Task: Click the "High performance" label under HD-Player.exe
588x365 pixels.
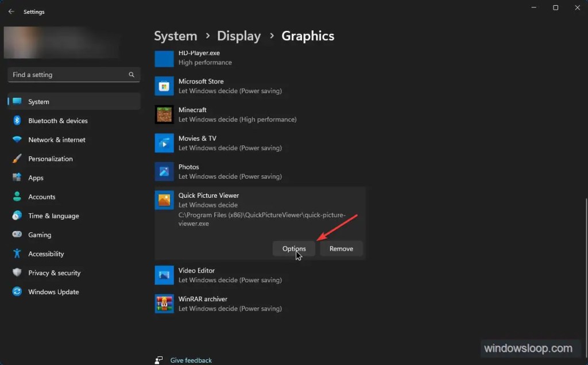Action: coord(205,62)
